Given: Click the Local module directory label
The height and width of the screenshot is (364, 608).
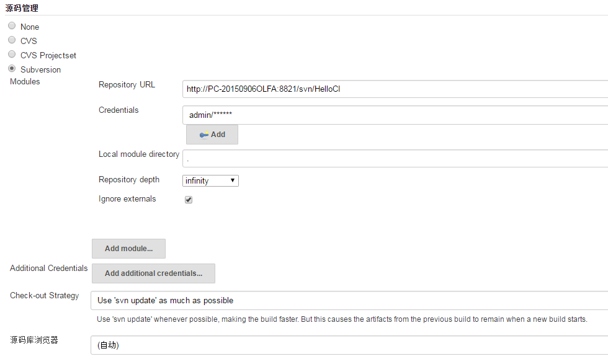Looking at the screenshot, I should click(x=138, y=154).
